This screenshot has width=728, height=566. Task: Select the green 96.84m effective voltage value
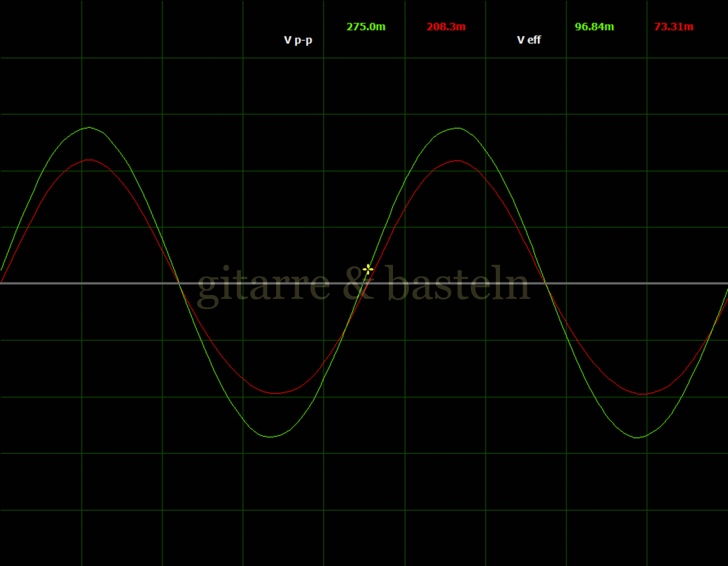(594, 27)
